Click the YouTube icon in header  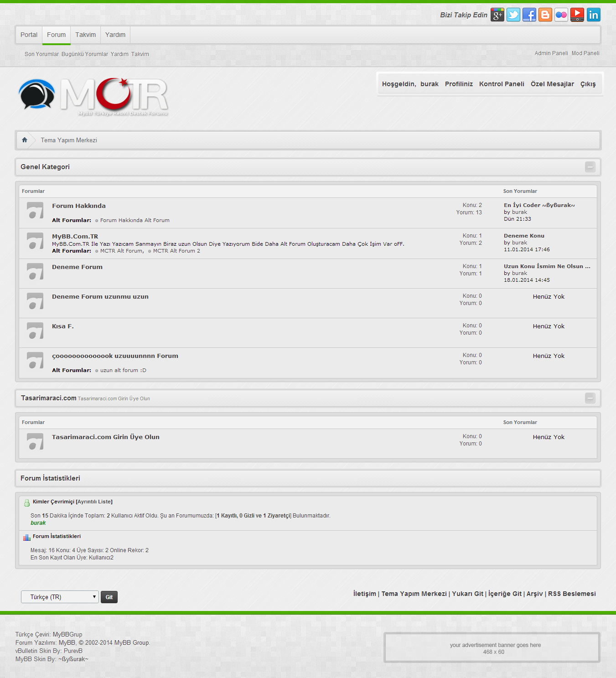pyautogui.click(x=577, y=15)
